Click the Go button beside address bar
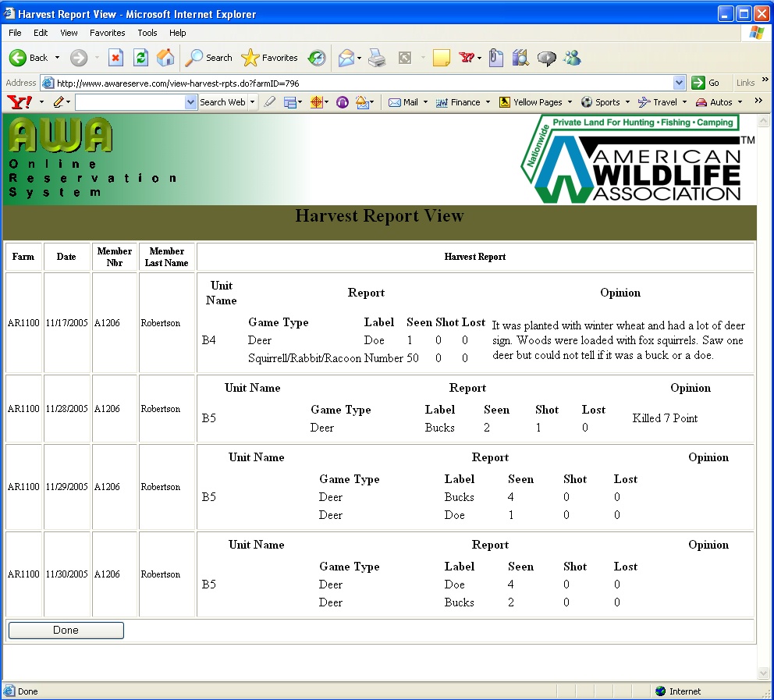This screenshot has width=774, height=700. [705, 83]
